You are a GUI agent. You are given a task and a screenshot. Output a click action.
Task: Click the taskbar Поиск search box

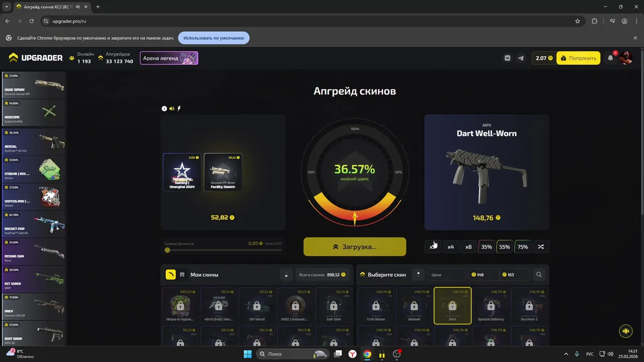pos(293,354)
